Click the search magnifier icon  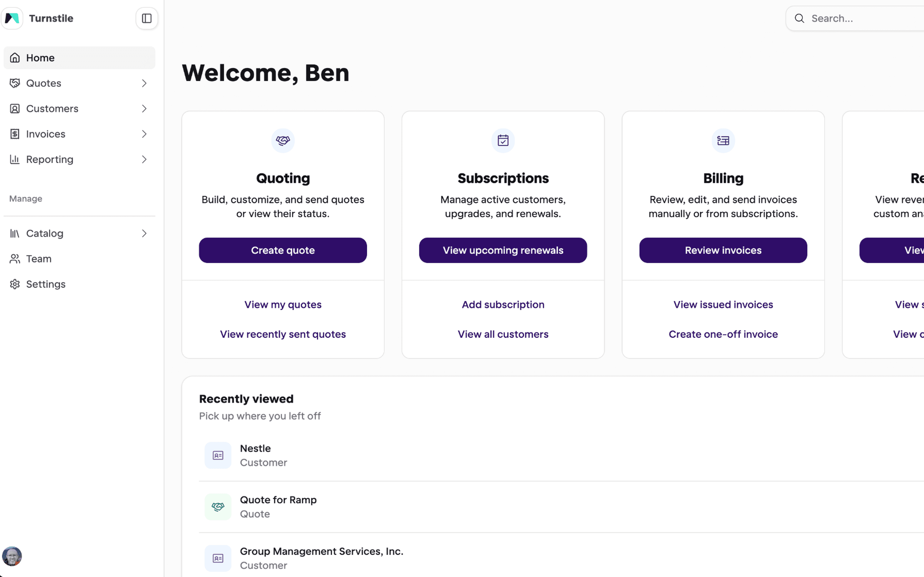(x=799, y=18)
